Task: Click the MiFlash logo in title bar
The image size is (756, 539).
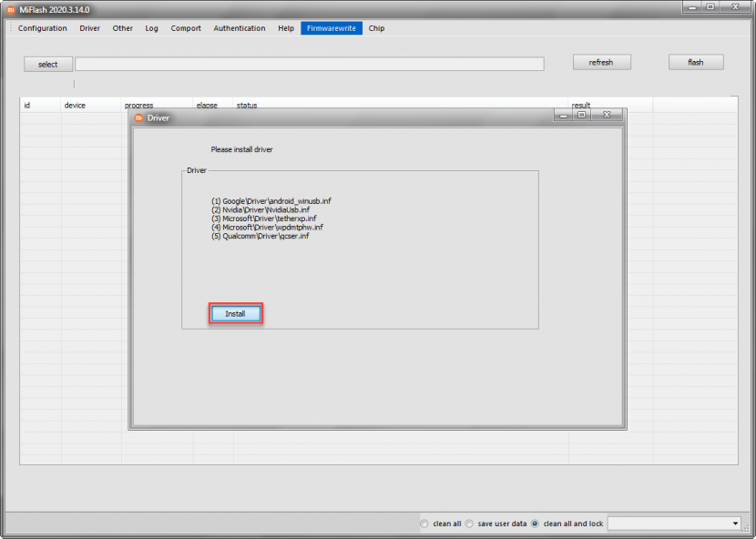Action: click(11, 10)
